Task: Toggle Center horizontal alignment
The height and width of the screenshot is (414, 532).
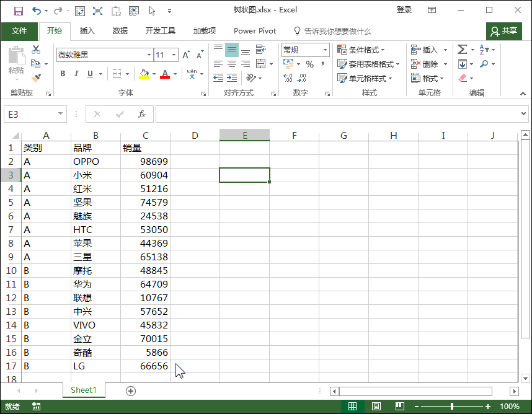Action: click(x=232, y=64)
